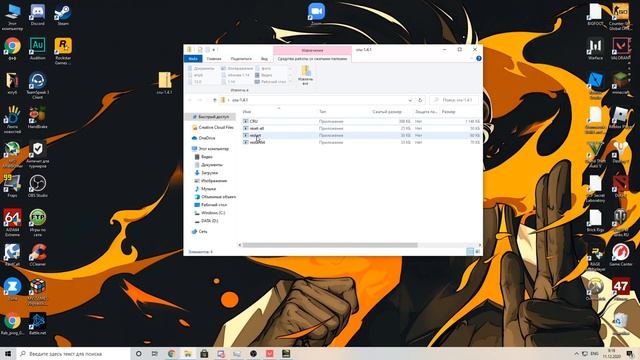Select the Dota 2 desktop icon
The height and width of the screenshot is (360, 640).
coord(620,186)
